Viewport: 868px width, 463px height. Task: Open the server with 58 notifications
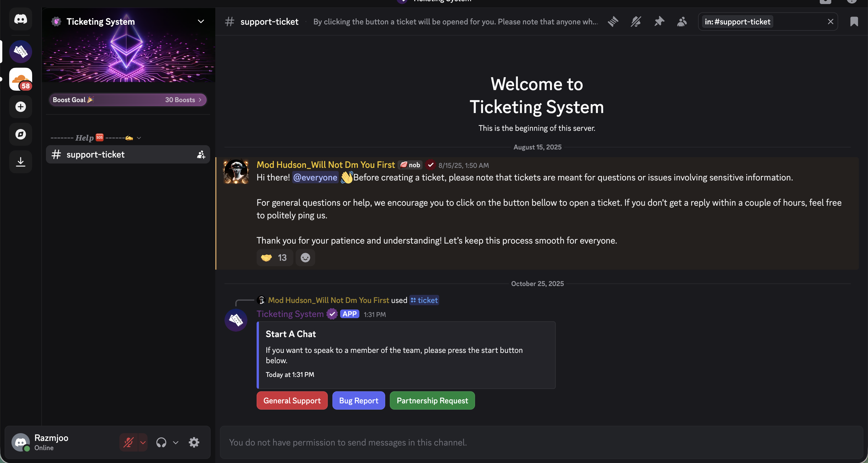[21, 79]
